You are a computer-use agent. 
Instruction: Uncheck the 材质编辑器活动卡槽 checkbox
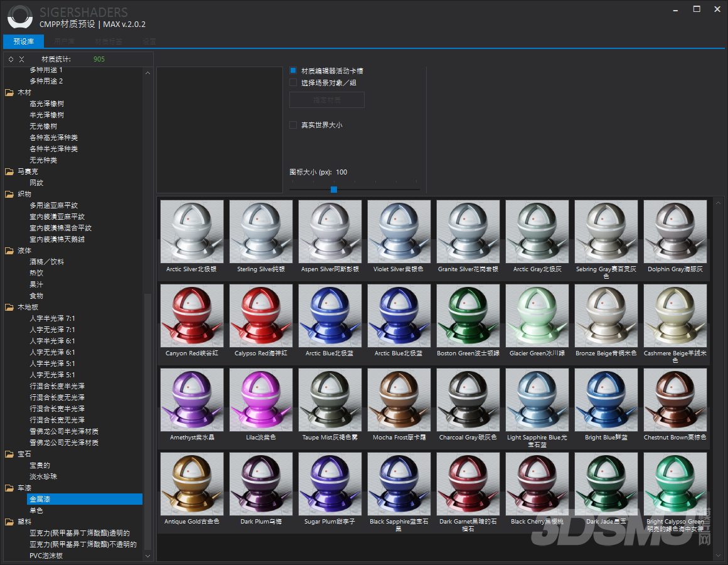(293, 71)
